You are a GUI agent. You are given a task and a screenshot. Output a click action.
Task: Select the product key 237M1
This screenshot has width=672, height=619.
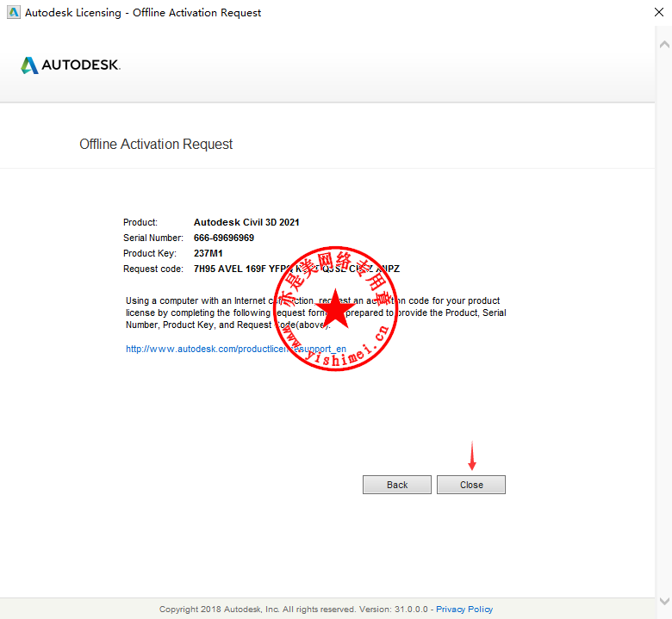click(x=208, y=253)
